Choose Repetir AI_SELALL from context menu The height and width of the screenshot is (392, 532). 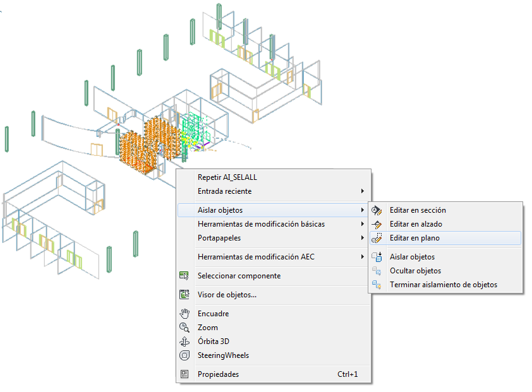click(x=274, y=177)
